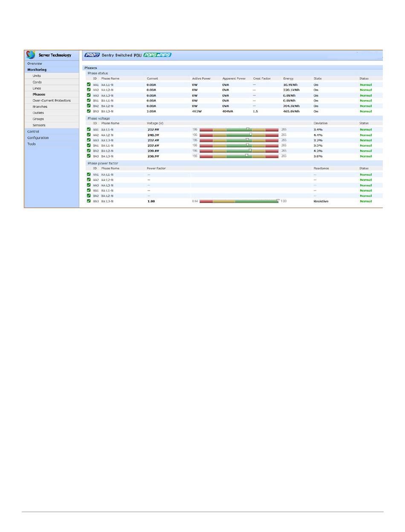This screenshot has width=405, height=532.
Task: Click the green check for AA3 in Phase power factor
Action: point(89,185)
